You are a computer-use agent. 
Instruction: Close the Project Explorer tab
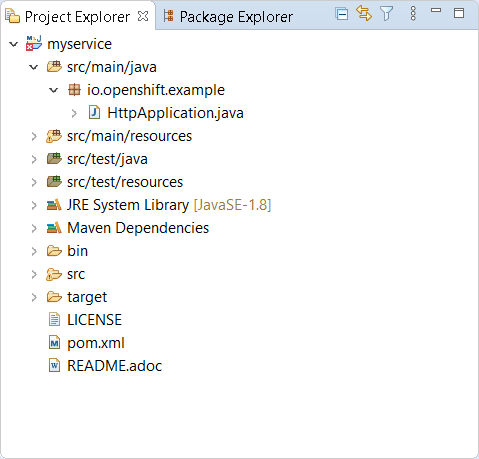pyautogui.click(x=143, y=16)
